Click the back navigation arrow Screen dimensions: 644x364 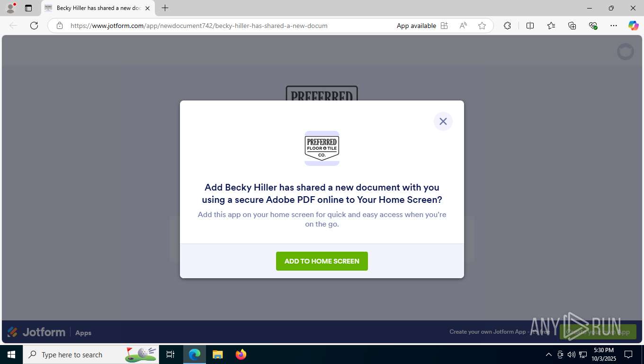tap(13, 26)
